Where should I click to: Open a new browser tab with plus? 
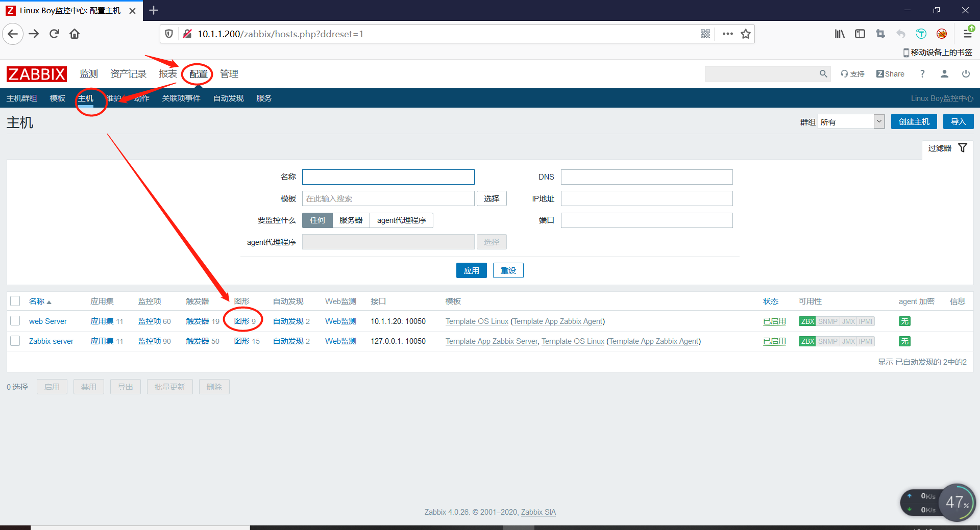point(154,10)
